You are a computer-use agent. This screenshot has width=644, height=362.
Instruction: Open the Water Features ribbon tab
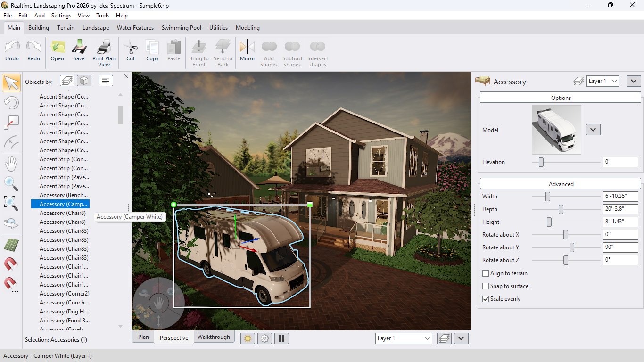(135, 28)
